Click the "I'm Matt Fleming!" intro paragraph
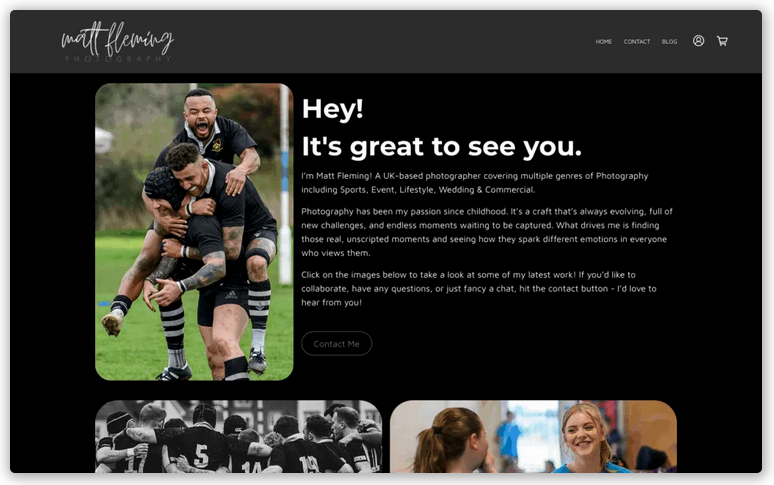The image size is (774, 485). 474,183
